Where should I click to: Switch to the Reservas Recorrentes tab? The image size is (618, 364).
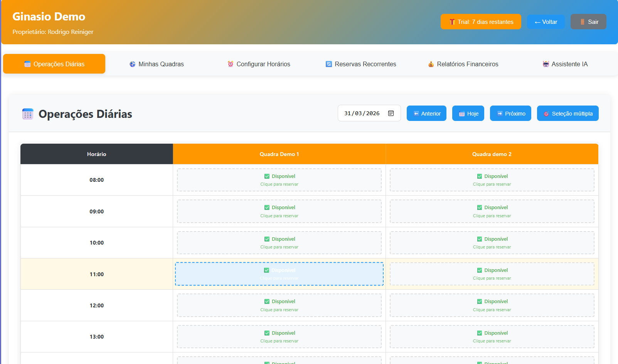(x=361, y=64)
